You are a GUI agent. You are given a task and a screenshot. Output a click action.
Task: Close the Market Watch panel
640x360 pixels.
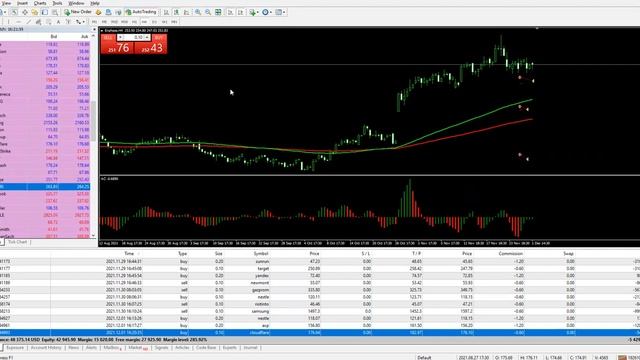[x=94, y=29]
